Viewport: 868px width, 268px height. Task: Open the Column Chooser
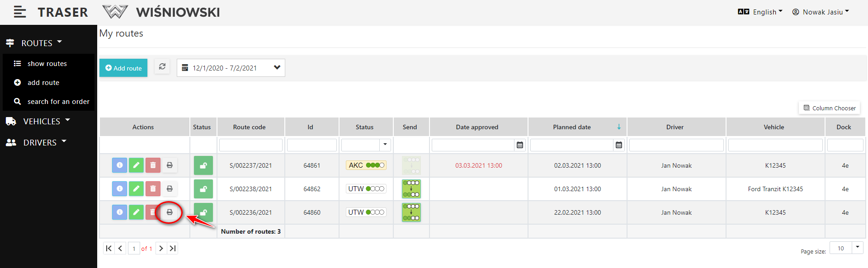[x=829, y=108]
